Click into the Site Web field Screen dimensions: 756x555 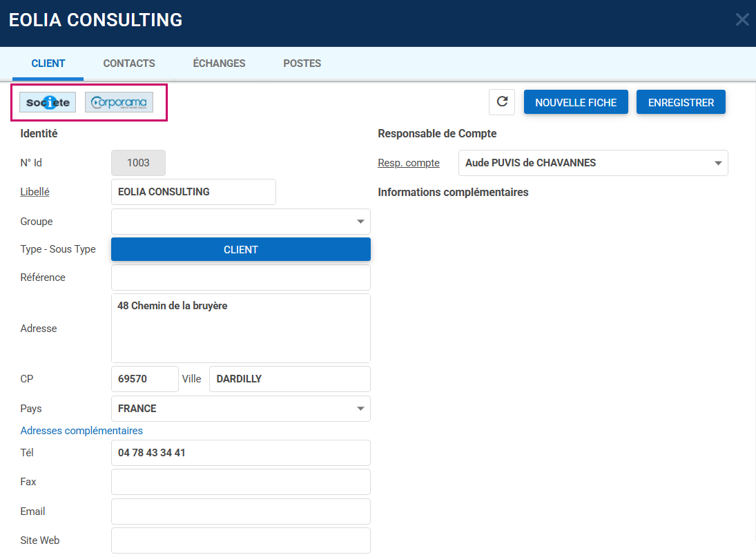[x=240, y=541]
